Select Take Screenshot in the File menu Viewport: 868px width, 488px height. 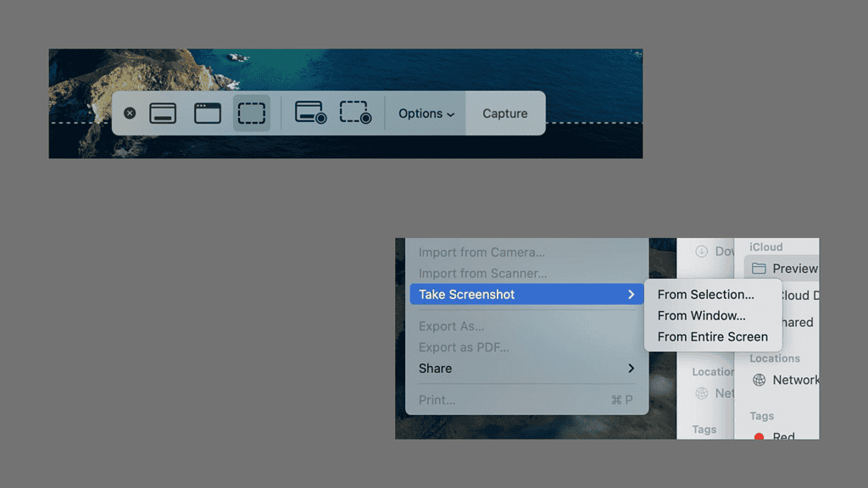pos(475,294)
